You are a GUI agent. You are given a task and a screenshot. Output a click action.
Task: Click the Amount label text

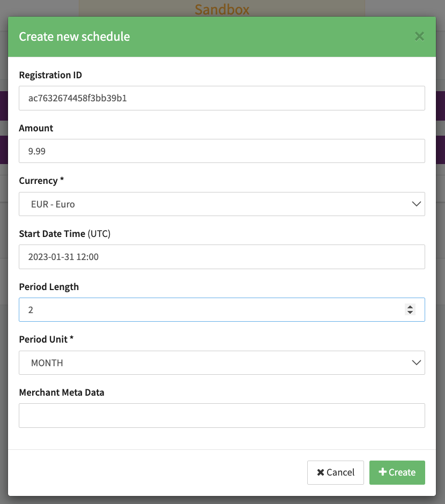point(36,128)
